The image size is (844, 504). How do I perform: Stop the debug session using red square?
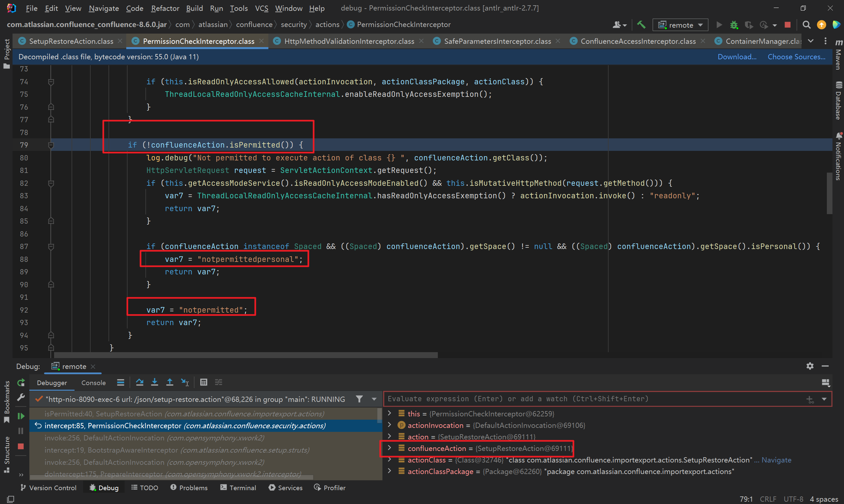pyautogui.click(x=21, y=446)
